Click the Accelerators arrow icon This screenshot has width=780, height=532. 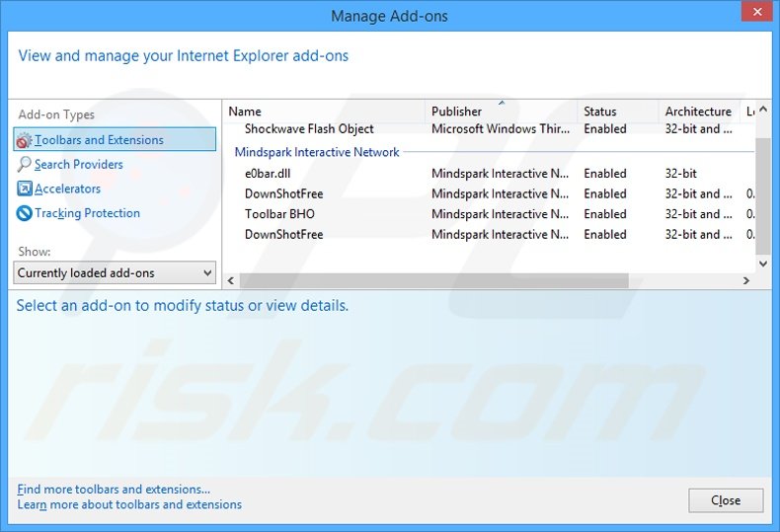coord(24,189)
